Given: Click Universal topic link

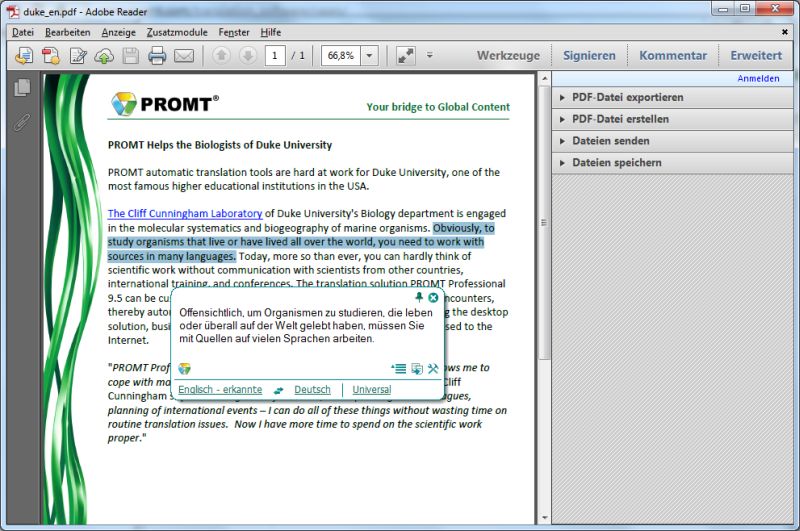Looking at the screenshot, I should coord(371,390).
